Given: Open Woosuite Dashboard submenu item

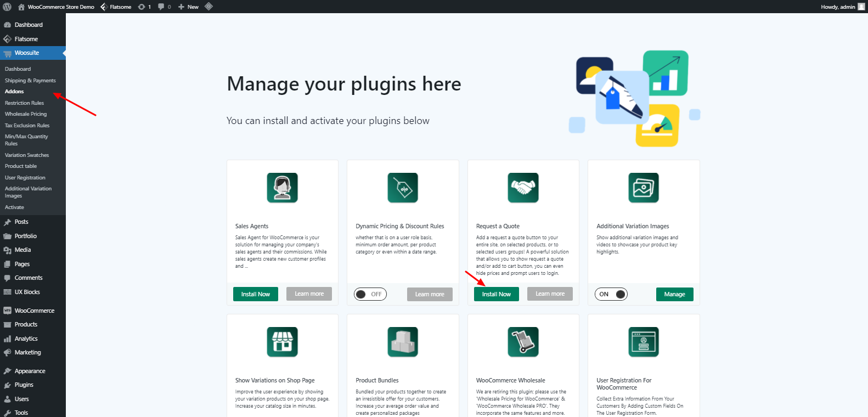Looking at the screenshot, I should (x=18, y=69).
